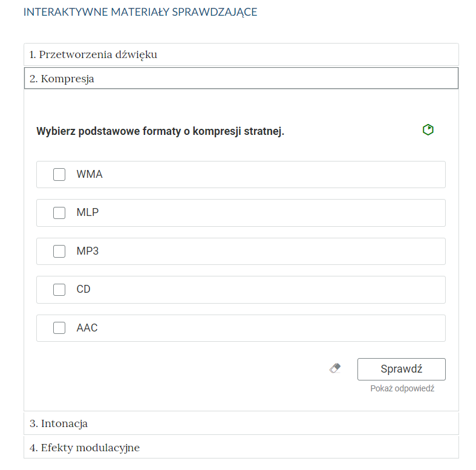Tick the WMA checkbox

[x=59, y=175]
